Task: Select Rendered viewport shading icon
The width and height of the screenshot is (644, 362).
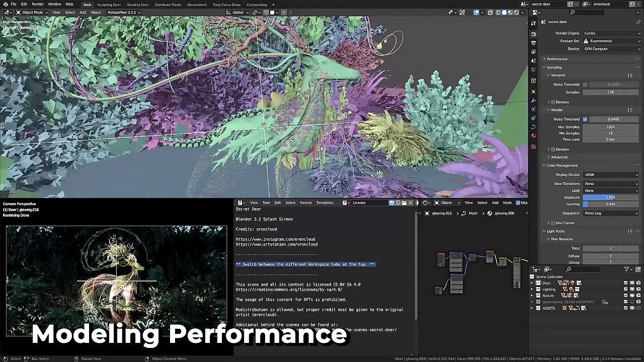Action: click(x=516, y=13)
